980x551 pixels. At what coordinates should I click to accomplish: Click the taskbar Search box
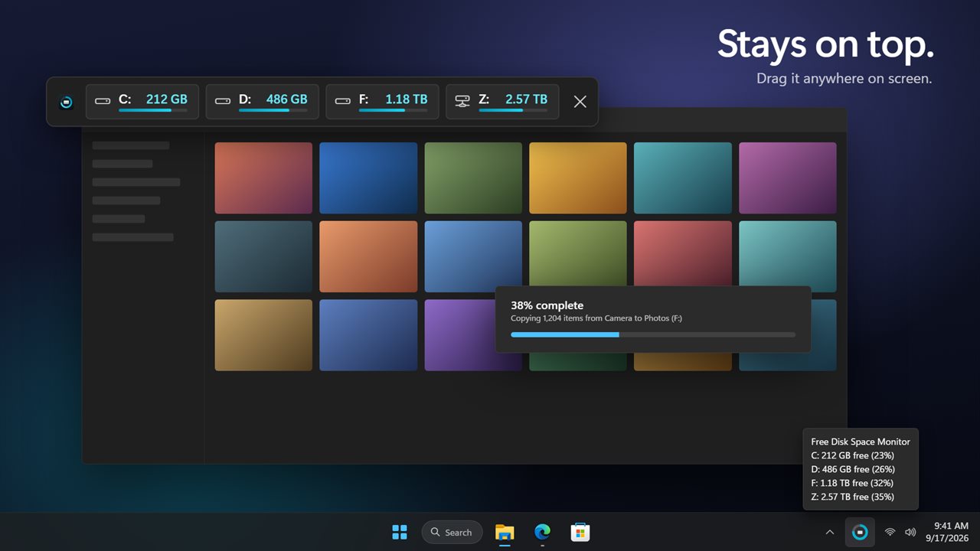452,532
